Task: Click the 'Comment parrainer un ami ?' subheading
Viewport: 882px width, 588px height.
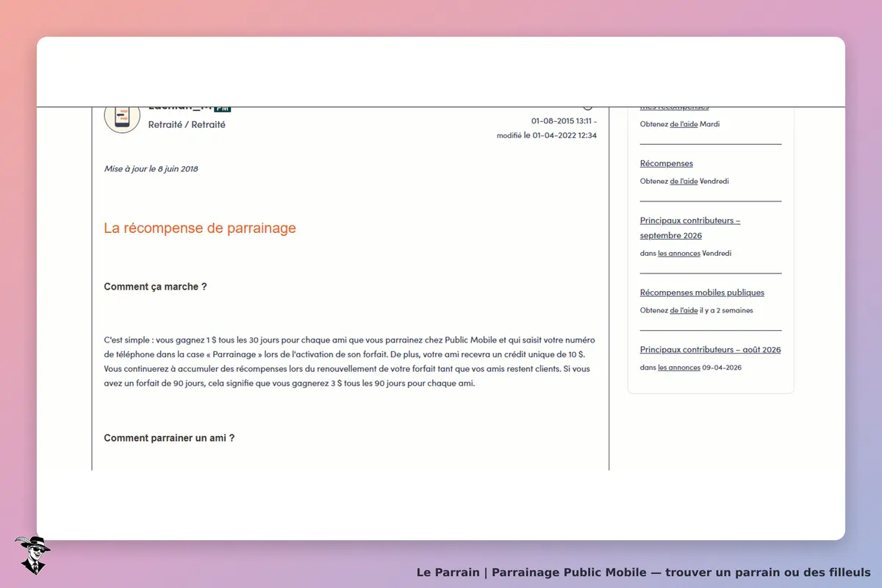Action: [169, 438]
